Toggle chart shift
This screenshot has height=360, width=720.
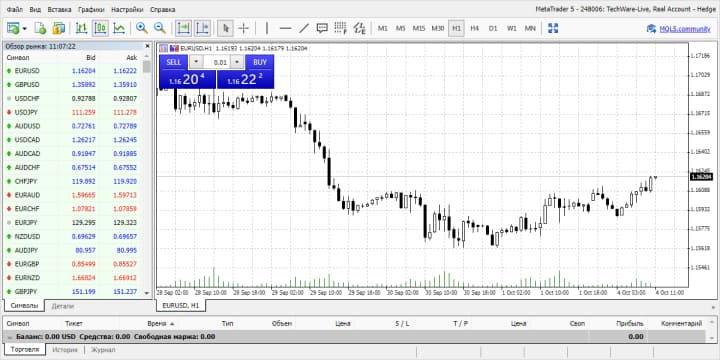click(202, 28)
